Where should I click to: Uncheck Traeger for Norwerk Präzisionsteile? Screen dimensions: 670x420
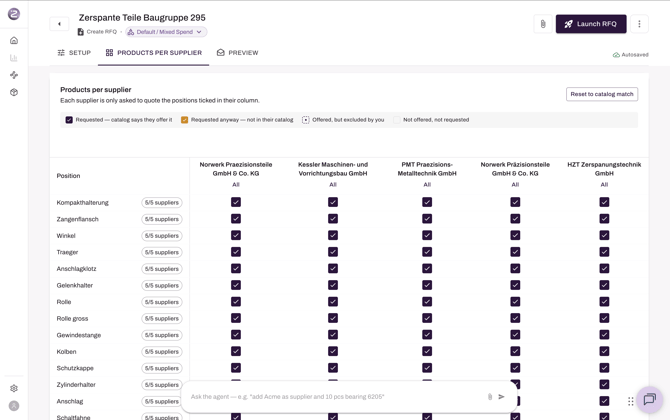point(515,252)
